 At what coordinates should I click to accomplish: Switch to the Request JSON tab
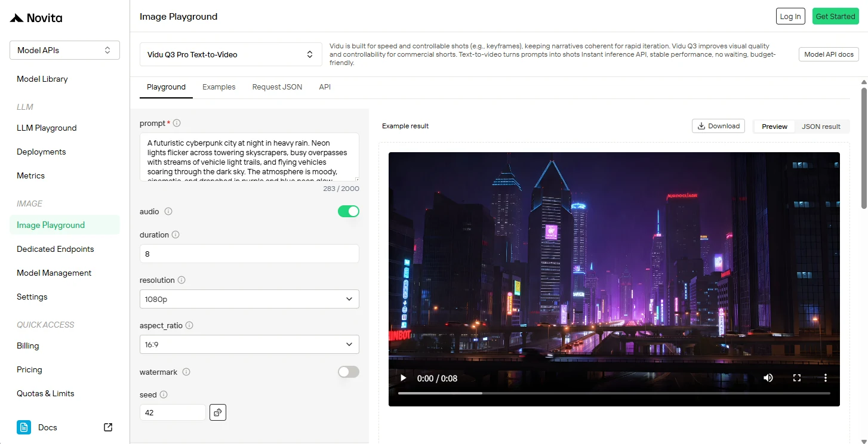tap(277, 87)
